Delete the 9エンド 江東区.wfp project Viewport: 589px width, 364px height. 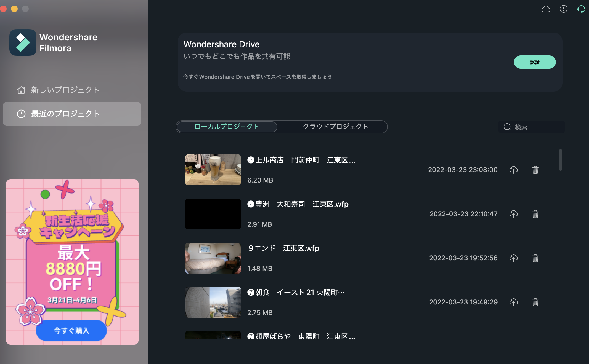535,258
